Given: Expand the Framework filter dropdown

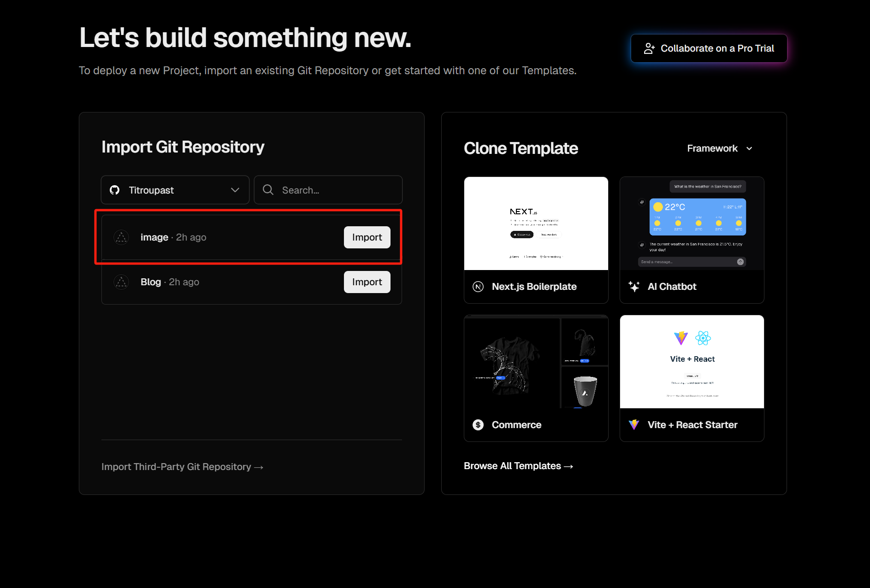Looking at the screenshot, I should pos(720,148).
